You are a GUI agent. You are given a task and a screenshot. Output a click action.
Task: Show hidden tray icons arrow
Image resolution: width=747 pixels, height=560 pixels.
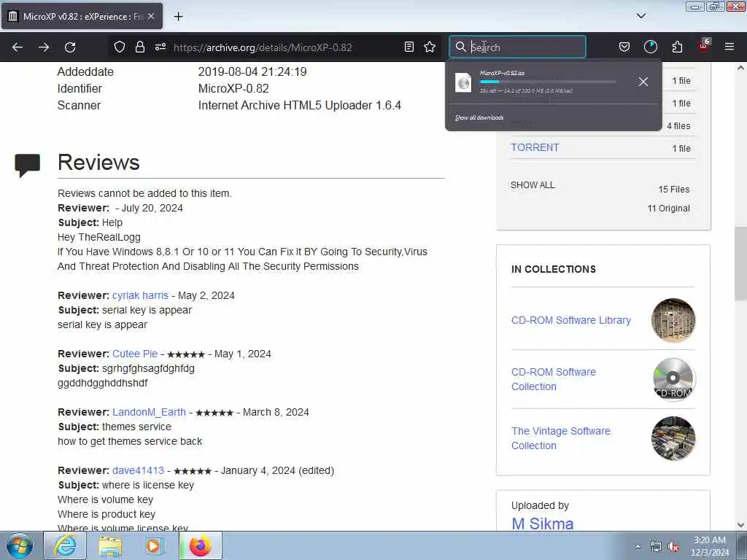coord(638,546)
